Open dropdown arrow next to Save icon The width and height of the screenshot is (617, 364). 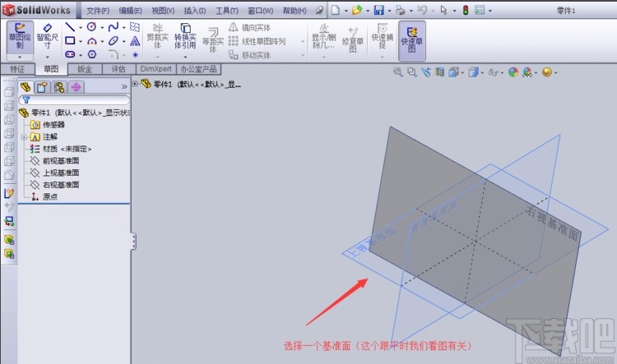(x=389, y=11)
